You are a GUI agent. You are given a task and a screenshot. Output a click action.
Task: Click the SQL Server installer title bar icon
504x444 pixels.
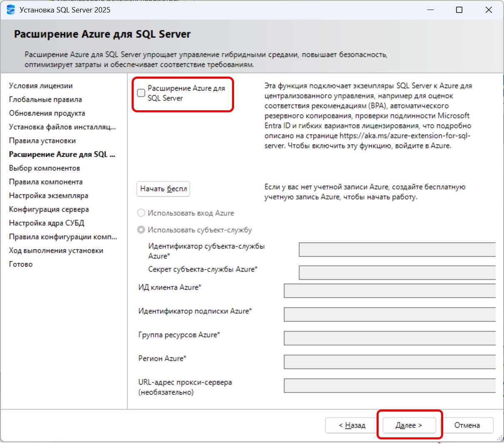[11, 10]
